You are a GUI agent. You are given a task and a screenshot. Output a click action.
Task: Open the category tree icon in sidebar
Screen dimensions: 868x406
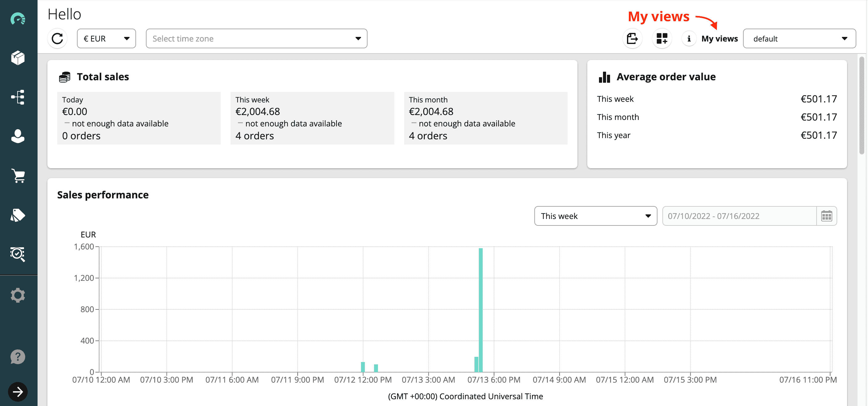[18, 97]
